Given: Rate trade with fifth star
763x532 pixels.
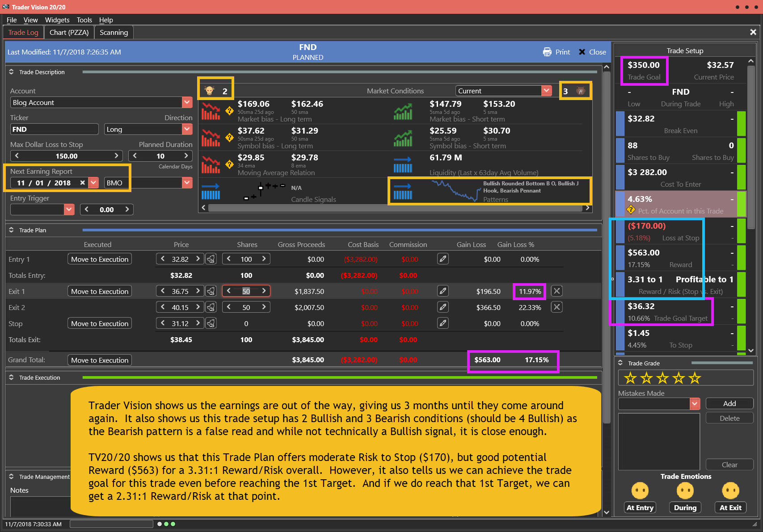Looking at the screenshot, I should [x=695, y=378].
